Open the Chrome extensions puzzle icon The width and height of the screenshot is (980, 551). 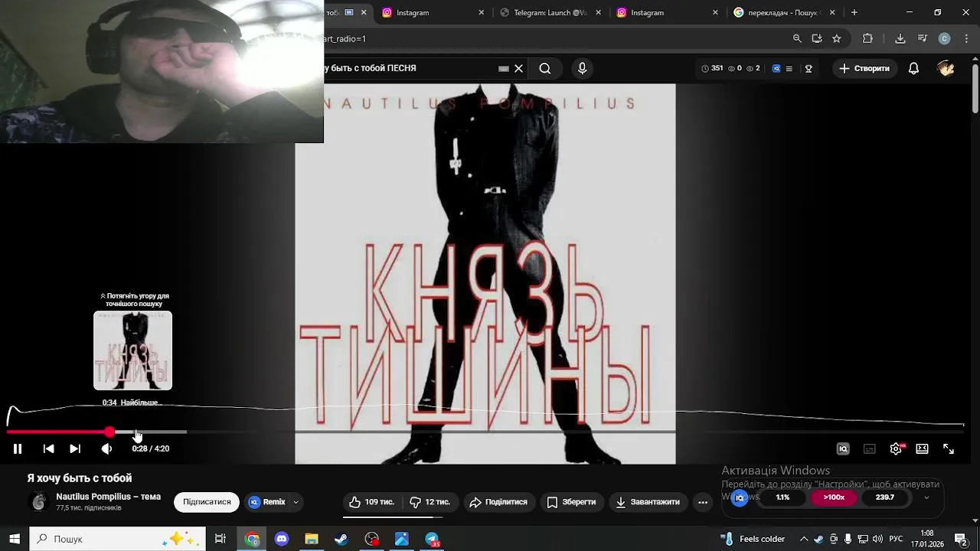[x=867, y=38]
